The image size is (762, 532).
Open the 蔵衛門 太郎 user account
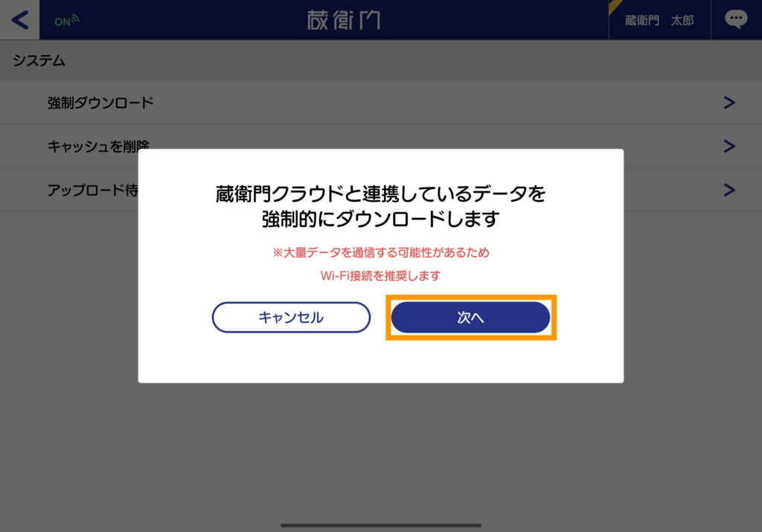coord(659,20)
